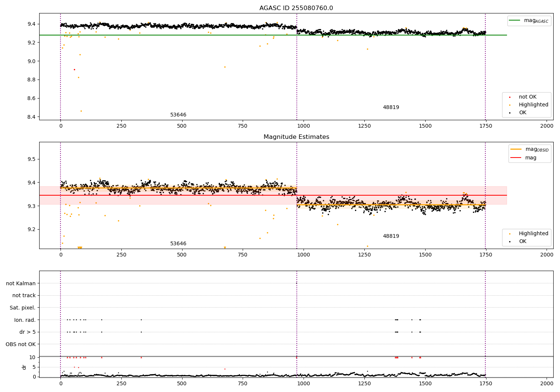The image size is (560, 392).
Task: Click the single red not-OK point in top plot
Action: [74, 69]
